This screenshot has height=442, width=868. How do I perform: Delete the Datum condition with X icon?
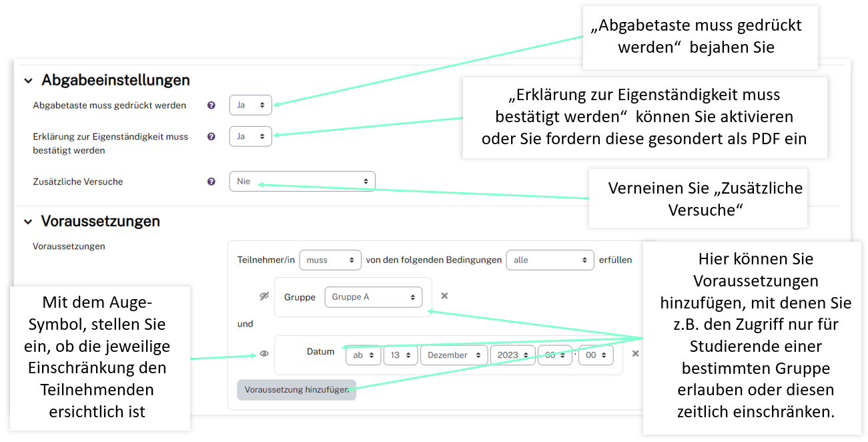tap(635, 354)
